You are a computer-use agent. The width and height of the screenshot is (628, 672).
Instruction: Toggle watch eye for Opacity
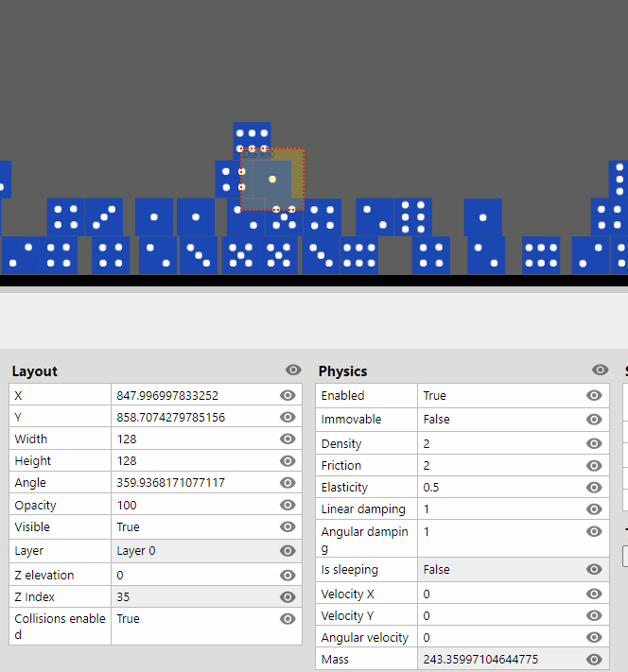tap(288, 505)
